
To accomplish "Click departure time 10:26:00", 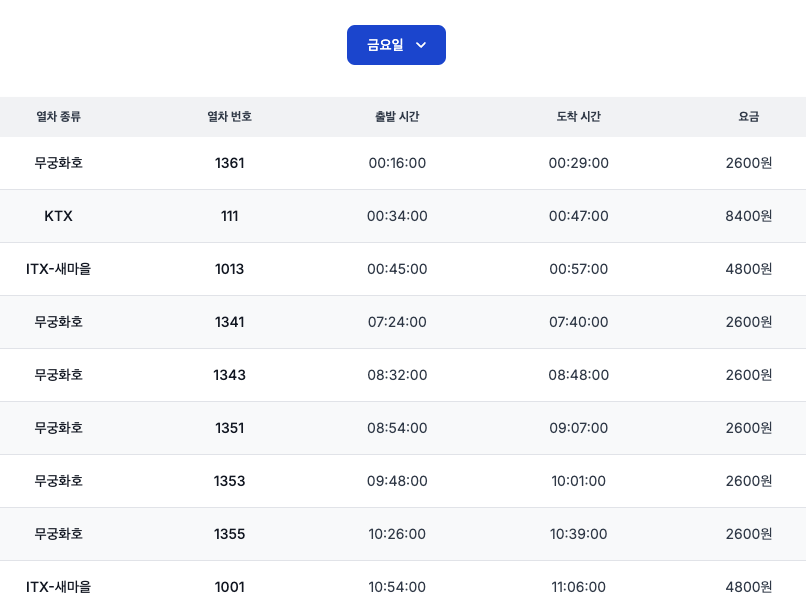I will [397, 533].
